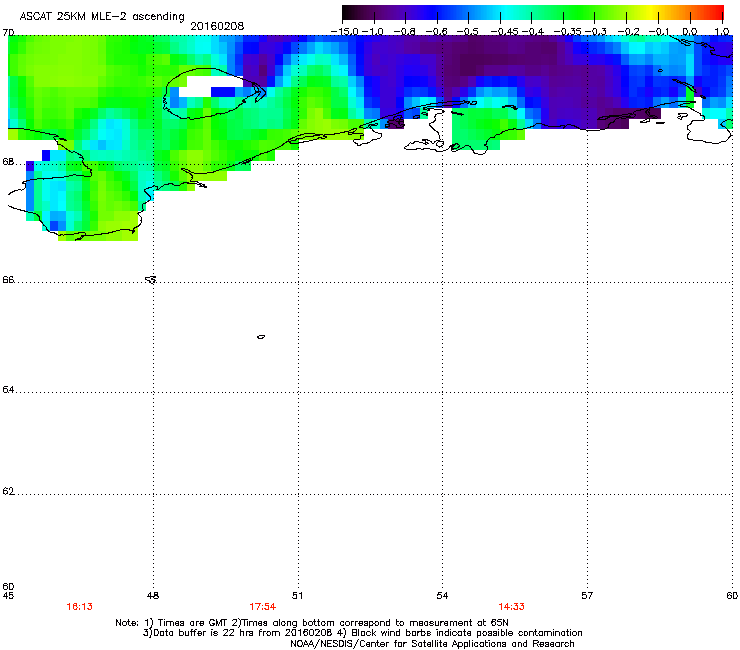The image size is (740, 650).
Task: Click the "Note: 1) Times are GMT" line
Action: pyautogui.click(x=312, y=623)
